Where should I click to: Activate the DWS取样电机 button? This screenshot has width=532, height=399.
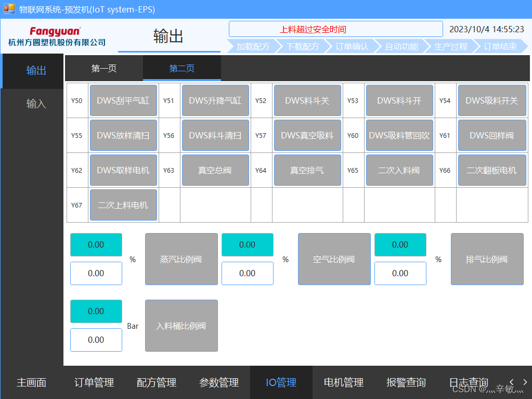point(123,170)
